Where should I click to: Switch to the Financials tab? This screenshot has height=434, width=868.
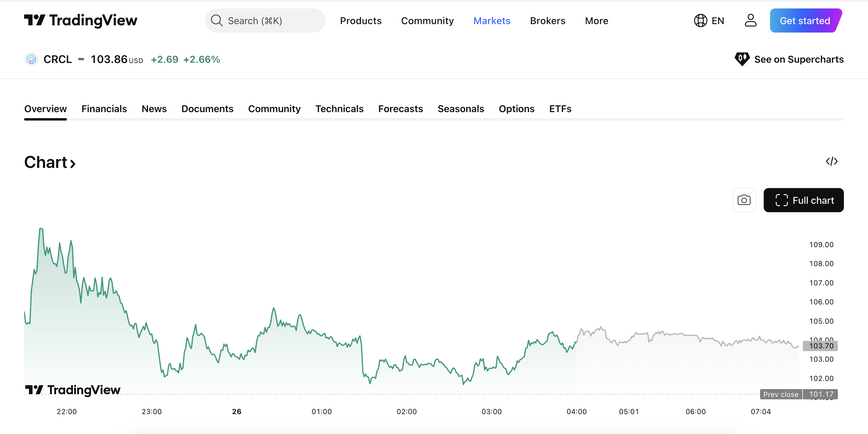[x=104, y=108]
